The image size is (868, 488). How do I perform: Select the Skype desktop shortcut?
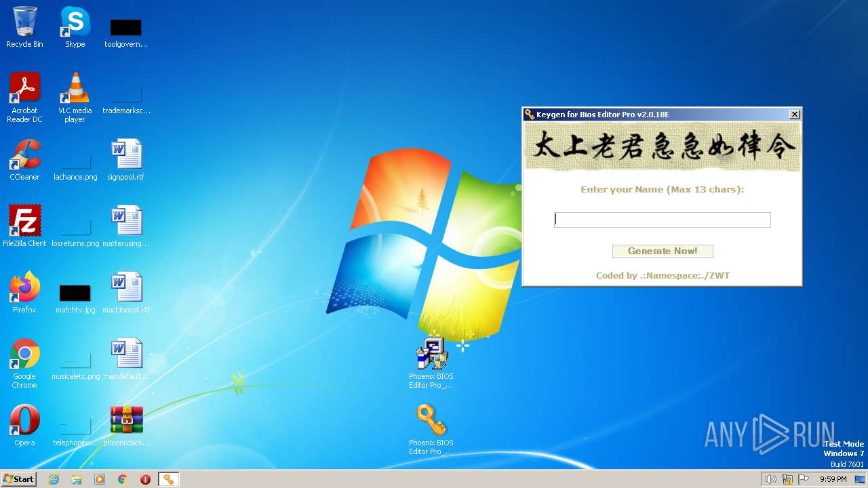75,27
